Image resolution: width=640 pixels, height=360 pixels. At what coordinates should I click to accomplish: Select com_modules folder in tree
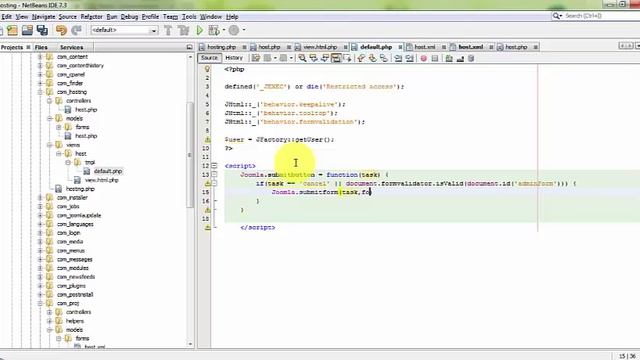(x=73, y=268)
